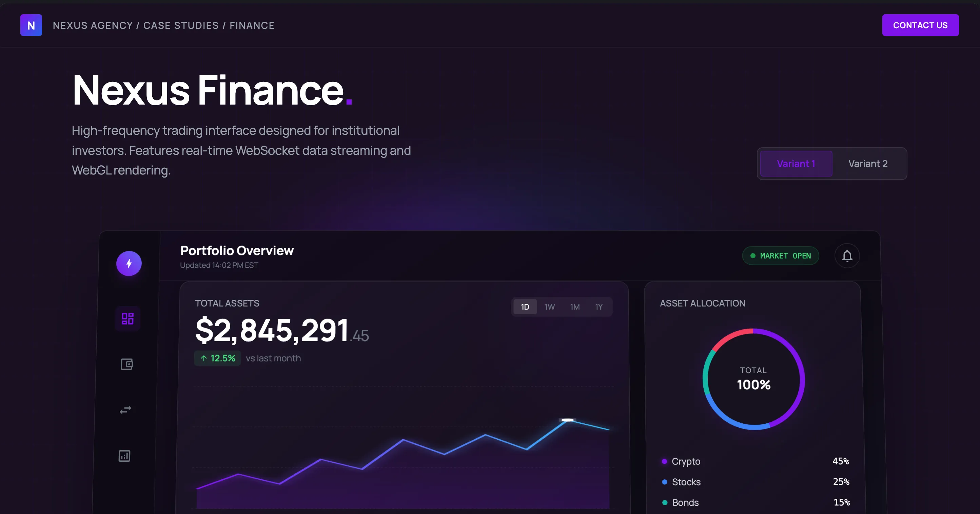Switch to Variant 2
Image resolution: width=980 pixels, height=514 pixels.
tap(868, 163)
